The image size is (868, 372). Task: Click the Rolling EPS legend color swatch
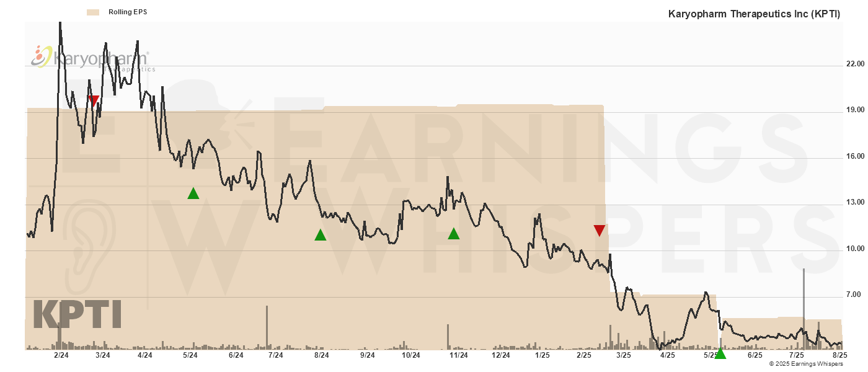click(94, 12)
